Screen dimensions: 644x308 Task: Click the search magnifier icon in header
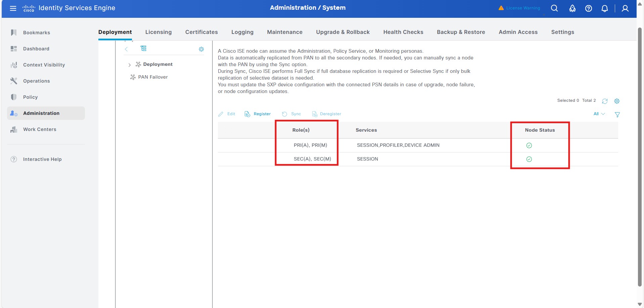point(554,8)
